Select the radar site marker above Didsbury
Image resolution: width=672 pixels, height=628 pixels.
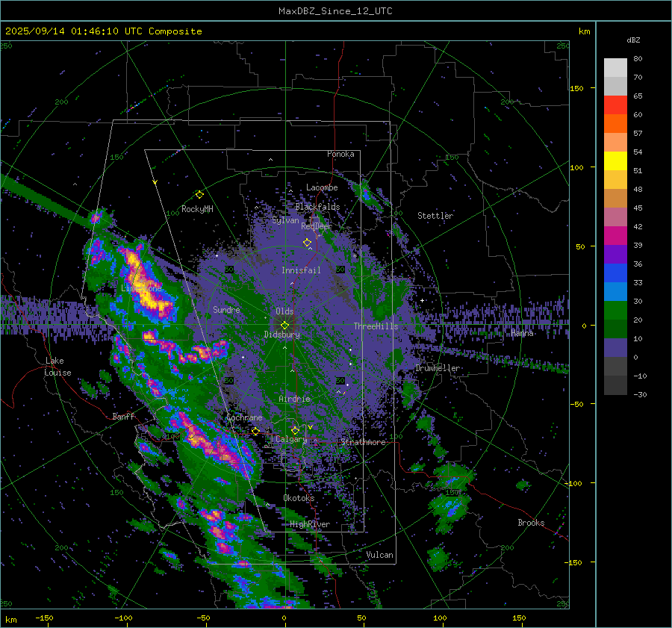[284, 326]
